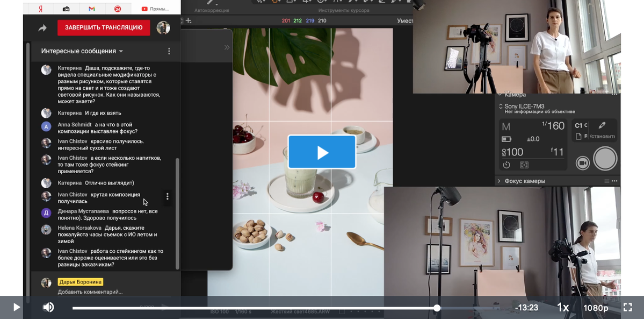Click Динара Мустапаева's purple Д avatar
Screen dimensions: 644x319
pyautogui.click(x=46, y=213)
